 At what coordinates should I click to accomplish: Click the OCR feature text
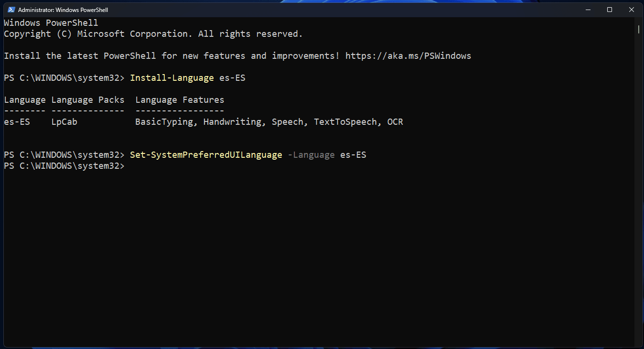pos(395,121)
